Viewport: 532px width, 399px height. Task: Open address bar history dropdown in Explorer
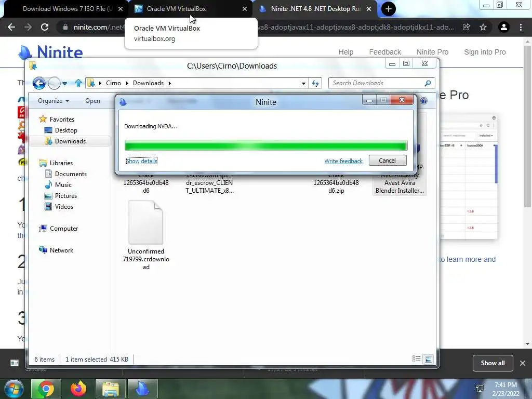pos(303,83)
